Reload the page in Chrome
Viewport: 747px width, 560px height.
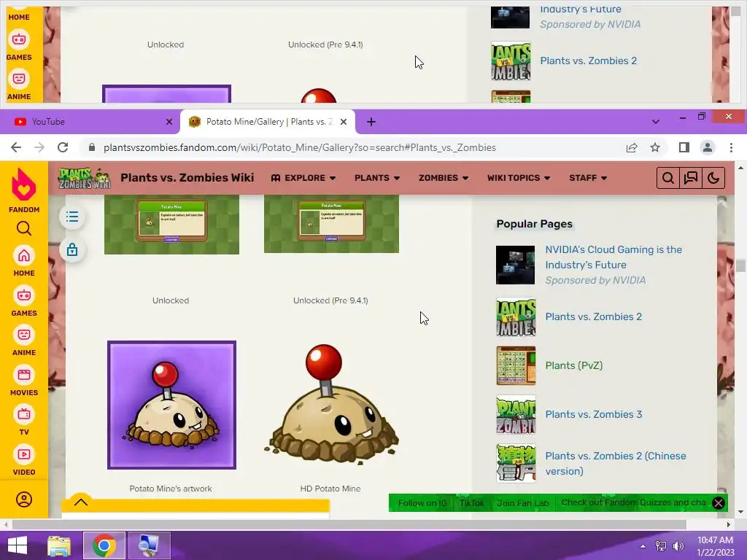(63, 147)
